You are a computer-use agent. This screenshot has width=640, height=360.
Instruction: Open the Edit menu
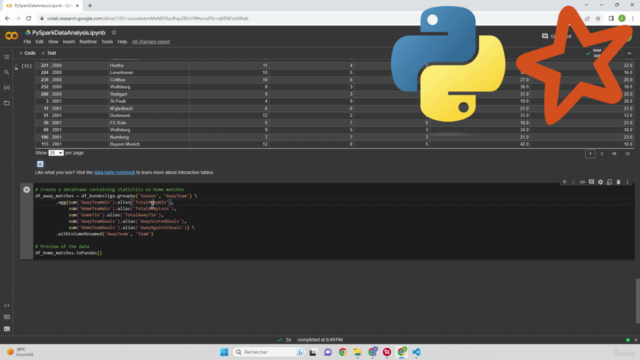[x=39, y=42]
